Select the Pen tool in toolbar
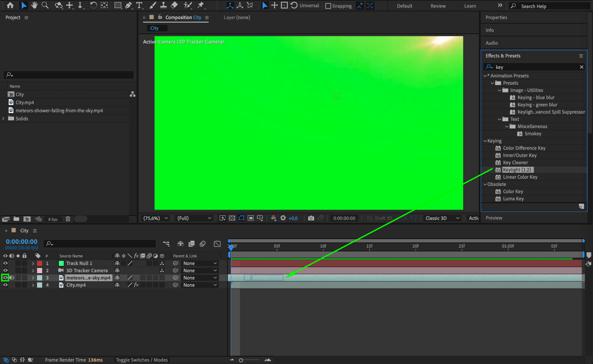This screenshot has height=364, width=593. [128, 5]
